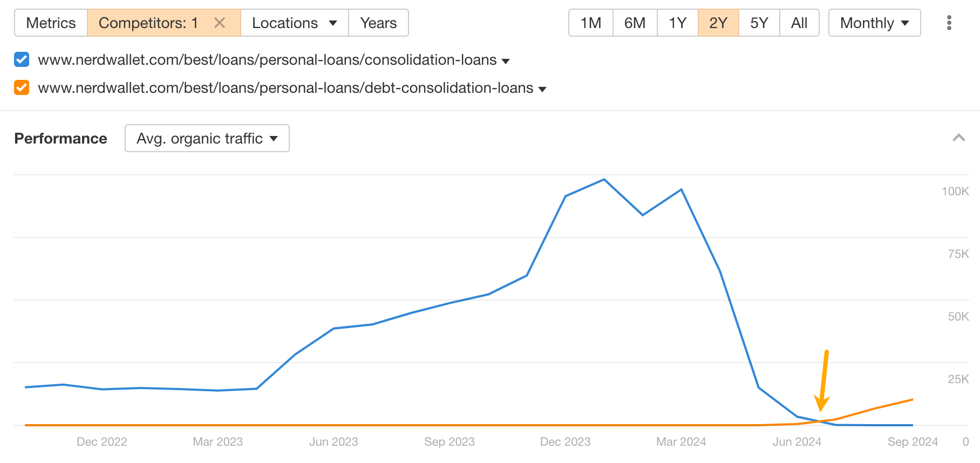
Task: Click the Years filter button
Action: [378, 23]
